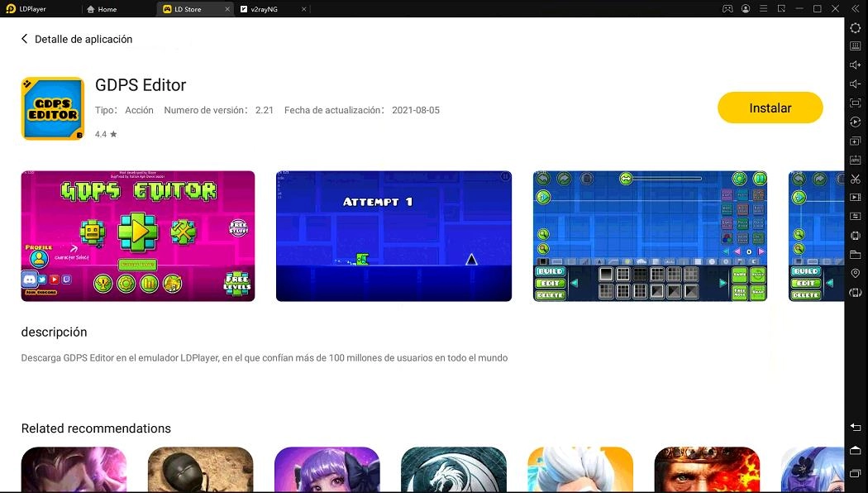The image size is (868, 493).
Task: Click the pop-out window icon in the title bar
Action: [x=781, y=9]
